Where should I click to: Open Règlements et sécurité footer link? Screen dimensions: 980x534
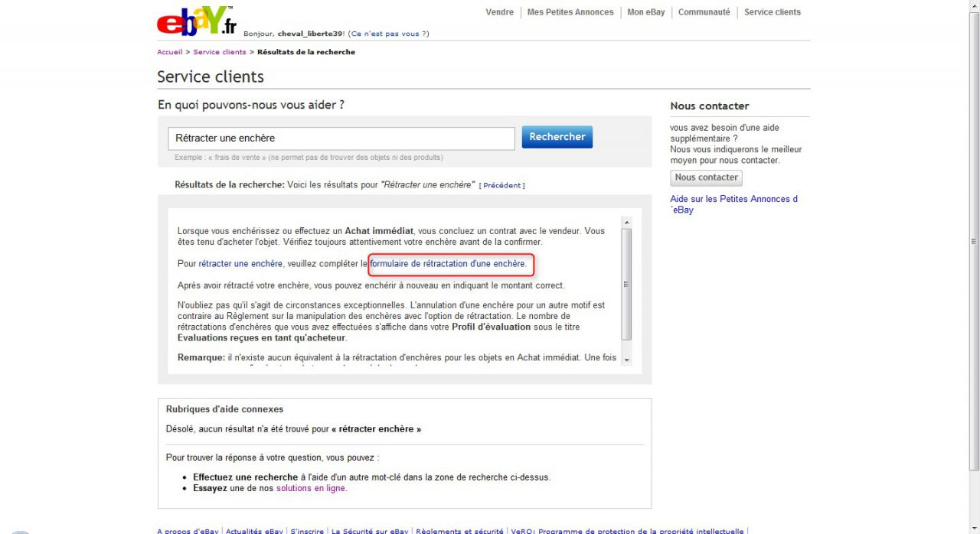459,531
